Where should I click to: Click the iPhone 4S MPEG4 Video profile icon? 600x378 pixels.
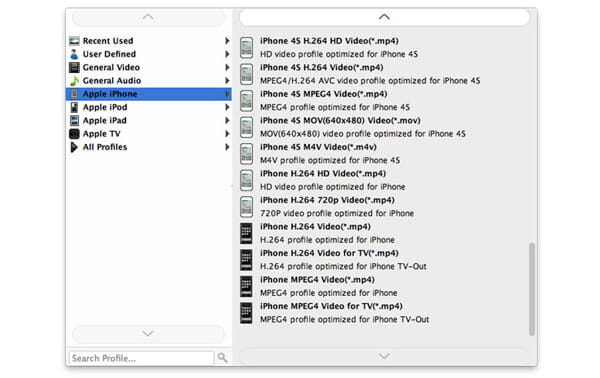246,100
